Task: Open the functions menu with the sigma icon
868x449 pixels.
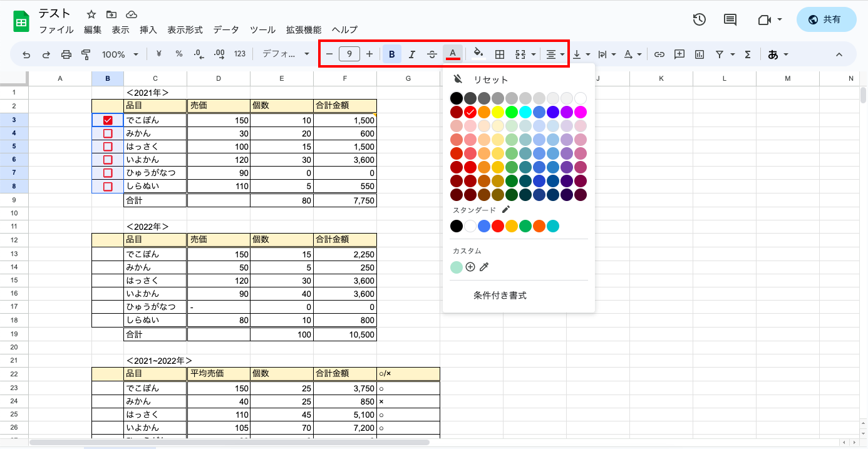Action: point(747,54)
